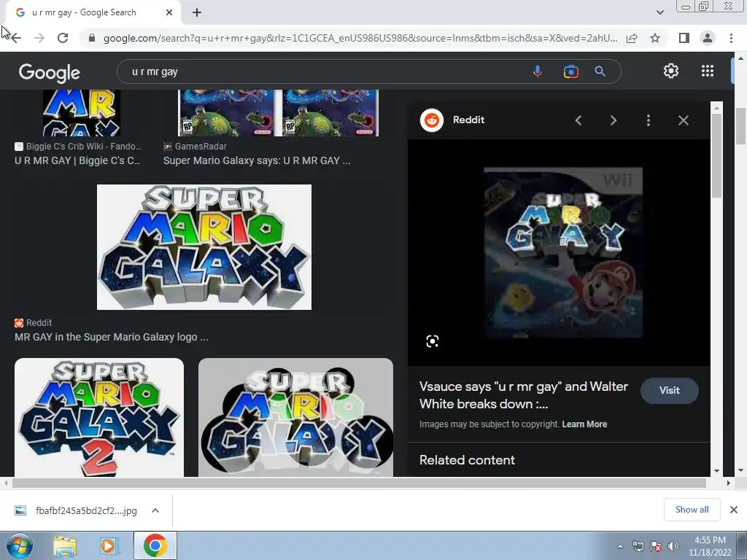The height and width of the screenshot is (560, 747).
Task: Open the MR GAY cropped image thumbnail
Action: 82,113
